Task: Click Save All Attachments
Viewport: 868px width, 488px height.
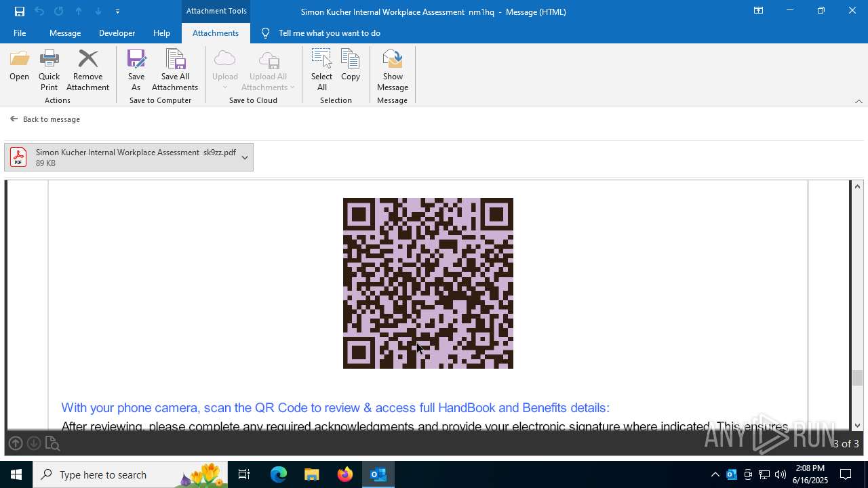Action: tap(175, 70)
